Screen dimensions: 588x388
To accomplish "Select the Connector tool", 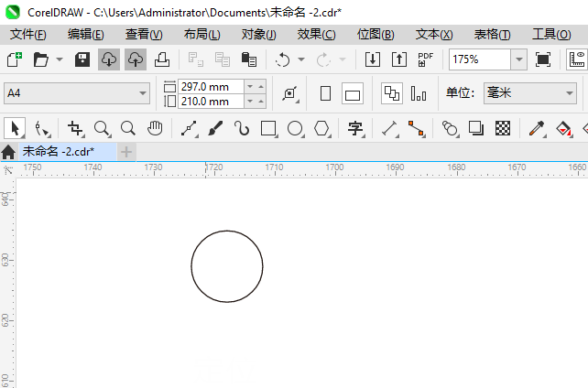I will coord(417,129).
